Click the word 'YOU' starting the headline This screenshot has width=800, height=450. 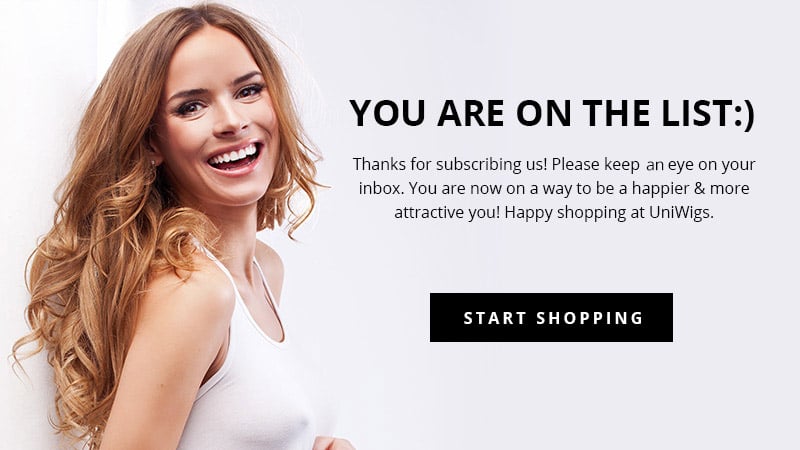[387, 113]
